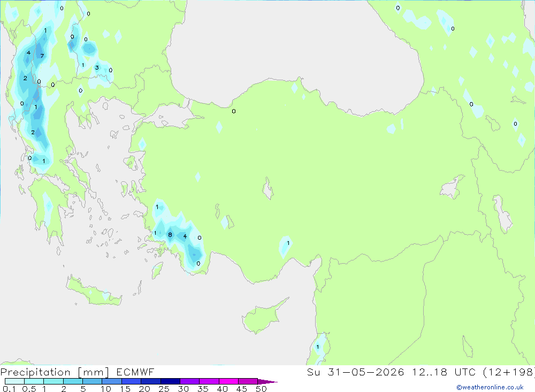Click the map precipitation value '7'
535x392 pixels.
click(x=42, y=56)
